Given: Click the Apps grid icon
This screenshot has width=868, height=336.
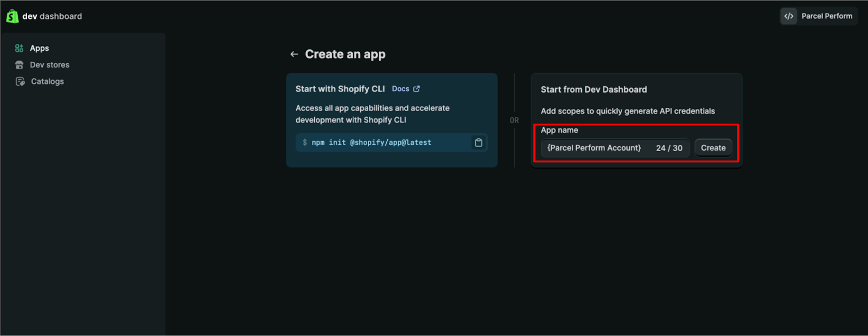Looking at the screenshot, I should coord(20,48).
